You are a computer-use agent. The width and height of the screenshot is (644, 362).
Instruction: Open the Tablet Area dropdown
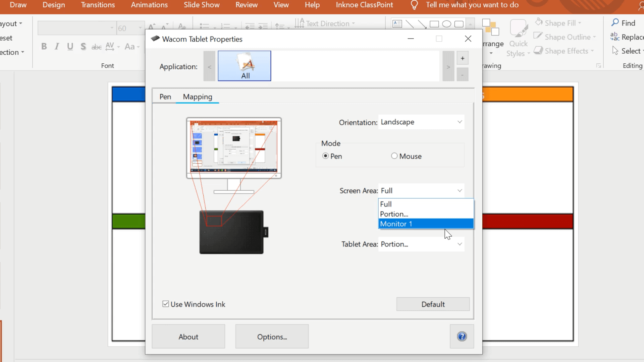(421, 244)
